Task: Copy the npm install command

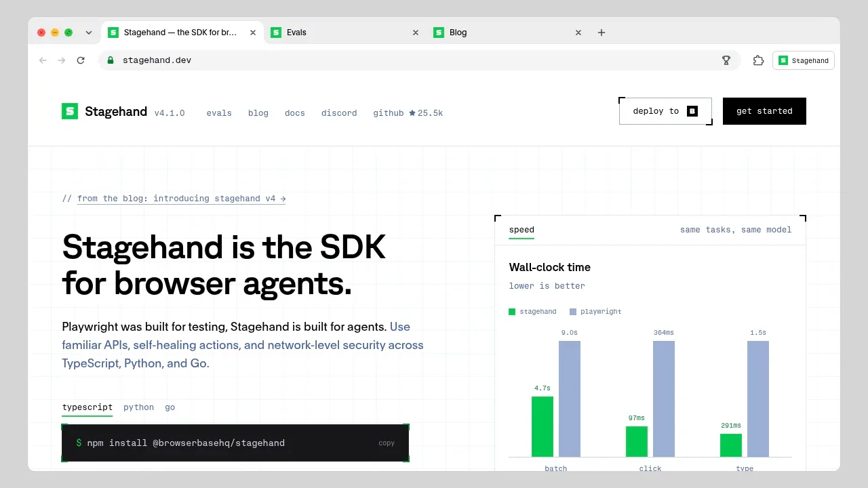Action: click(x=387, y=443)
